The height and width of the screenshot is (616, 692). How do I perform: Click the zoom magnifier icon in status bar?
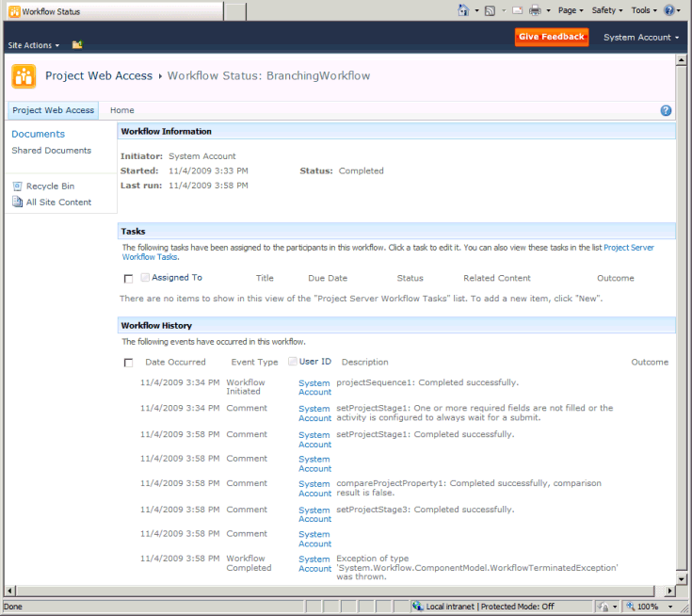click(631, 607)
